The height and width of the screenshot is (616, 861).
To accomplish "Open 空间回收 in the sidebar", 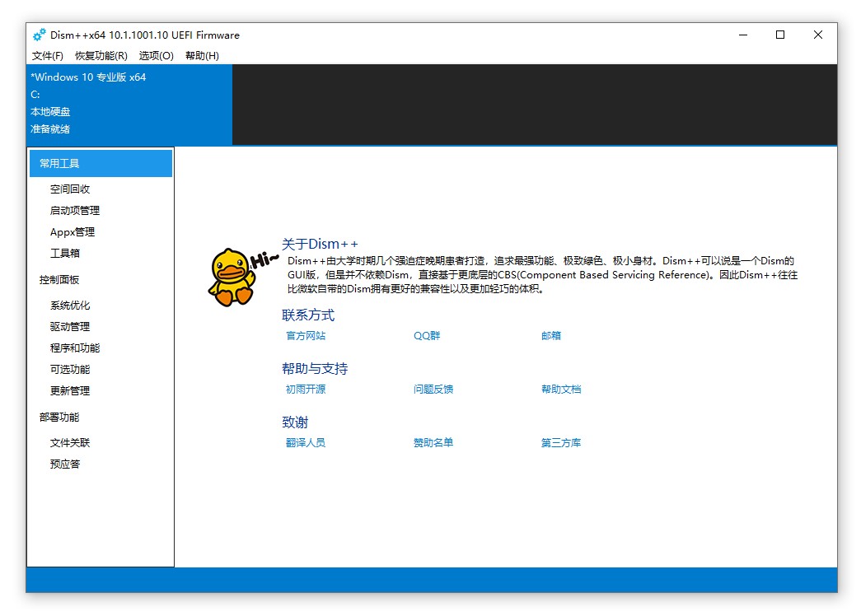I will (x=70, y=189).
